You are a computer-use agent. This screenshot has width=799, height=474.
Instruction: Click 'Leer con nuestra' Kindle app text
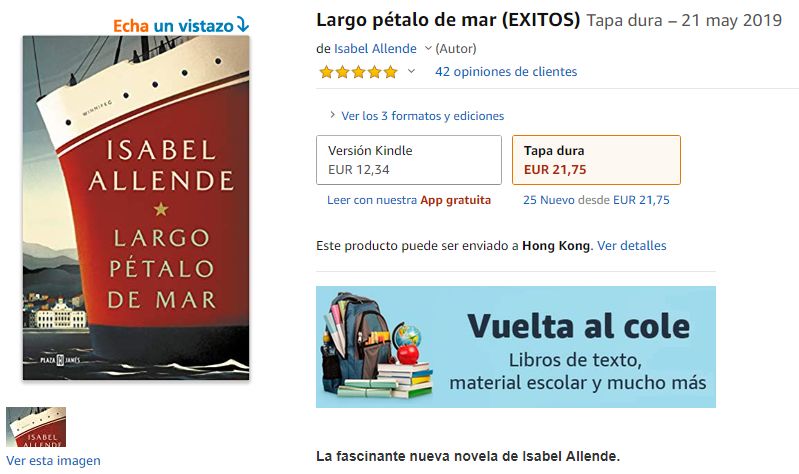pyautogui.click(x=372, y=200)
